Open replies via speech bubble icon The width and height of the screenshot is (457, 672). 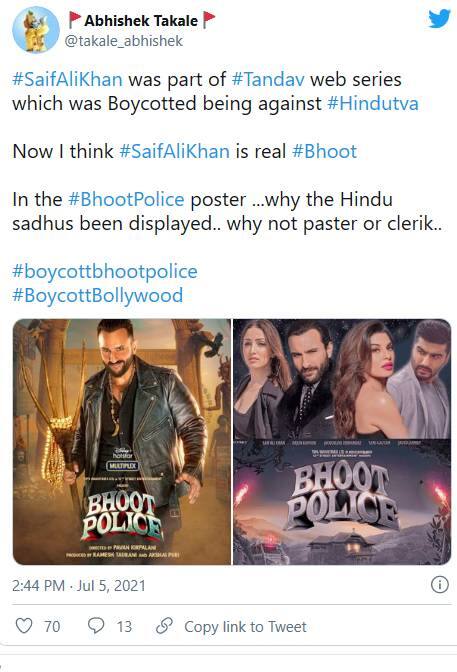96,626
